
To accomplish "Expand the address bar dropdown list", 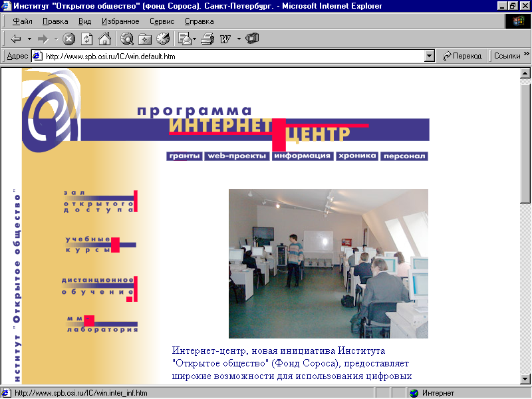I will (x=429, y=56).
